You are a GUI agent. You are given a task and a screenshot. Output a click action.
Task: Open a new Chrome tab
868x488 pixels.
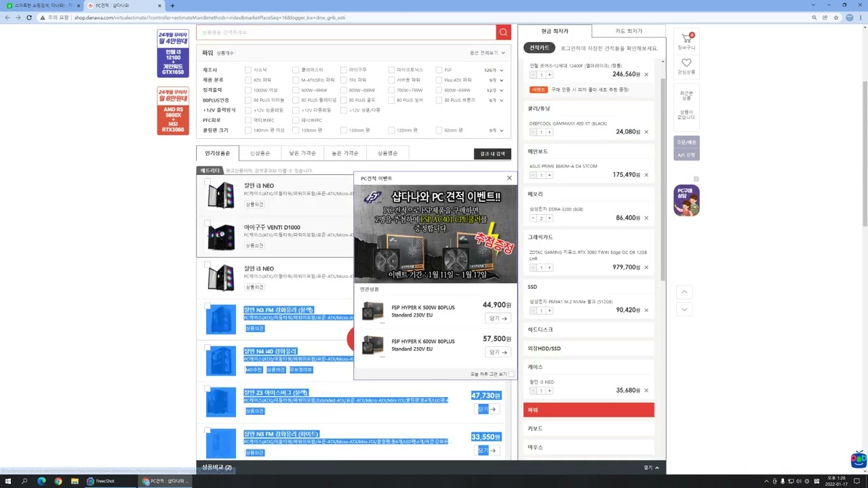[172, 5]
